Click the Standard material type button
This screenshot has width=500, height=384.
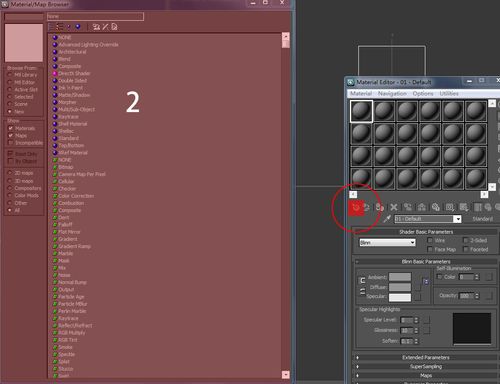pyautogui.click(x=482, y=219)
